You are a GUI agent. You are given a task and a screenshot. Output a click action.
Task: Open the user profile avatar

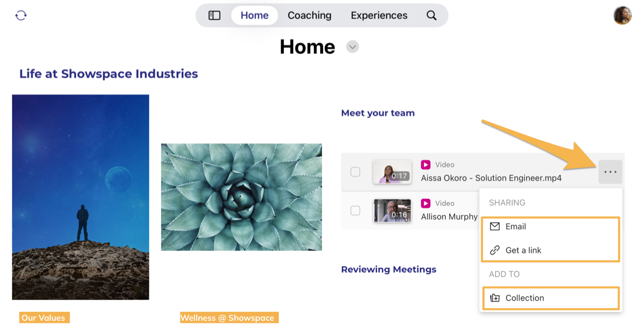pyautogui.click(x=622, y=15)
